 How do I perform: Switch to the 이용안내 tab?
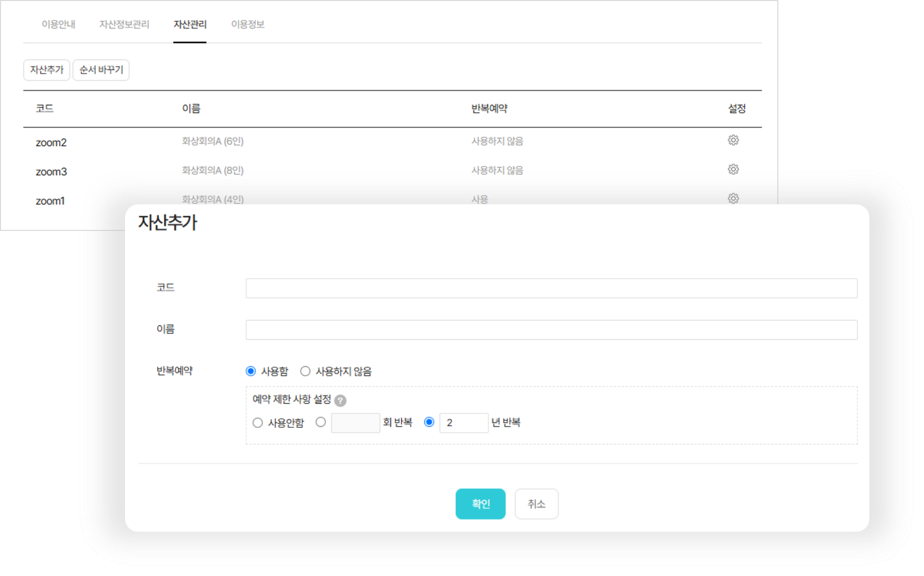[x=58, y=24]
